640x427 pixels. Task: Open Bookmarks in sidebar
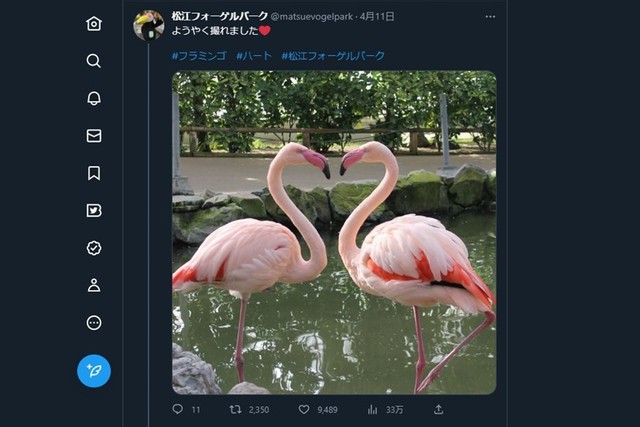pyautogui.click(x=94, y=173)
